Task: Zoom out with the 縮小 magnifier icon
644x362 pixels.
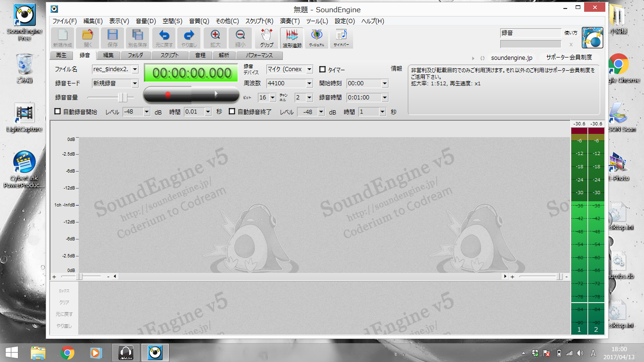Action: coord(240,38)
